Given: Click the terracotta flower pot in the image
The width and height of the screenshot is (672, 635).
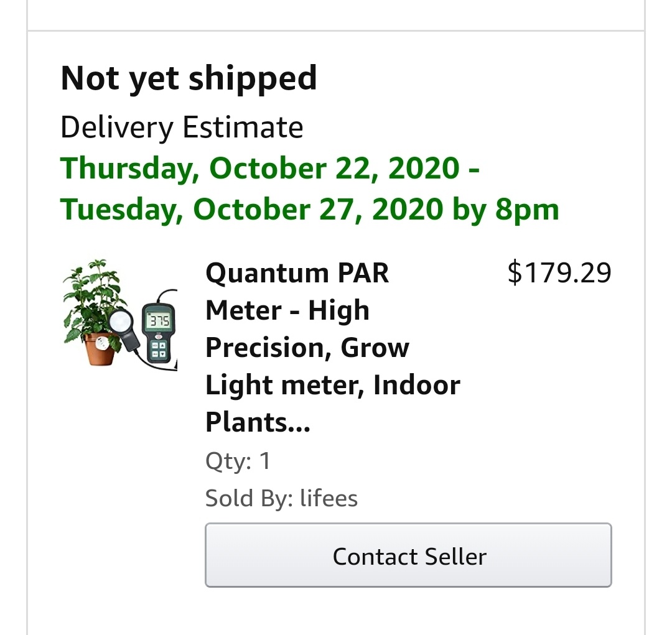Looking at the screenshot, I should pyautogui.click(x=100, y=349).
